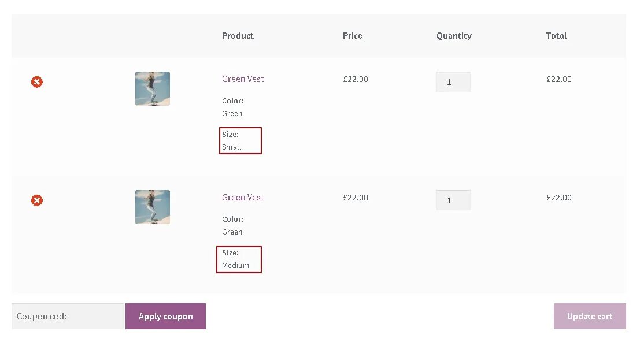Click the Total column header
This screenshot has height=346, width=644.
pyautogui.click(x=556, y=36)
